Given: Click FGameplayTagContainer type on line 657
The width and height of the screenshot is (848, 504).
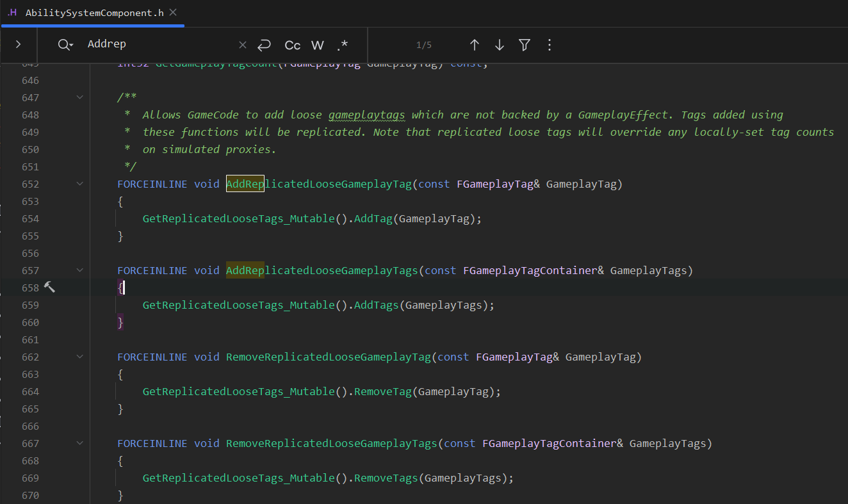Looking at the screenshot, I should 530,270.
